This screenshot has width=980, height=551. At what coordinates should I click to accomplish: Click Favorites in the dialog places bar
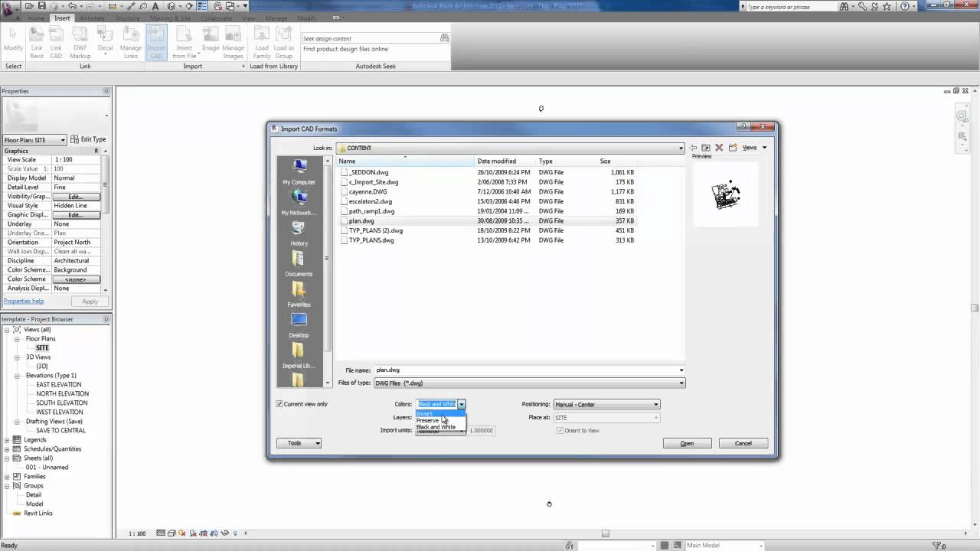pos(299,295)
